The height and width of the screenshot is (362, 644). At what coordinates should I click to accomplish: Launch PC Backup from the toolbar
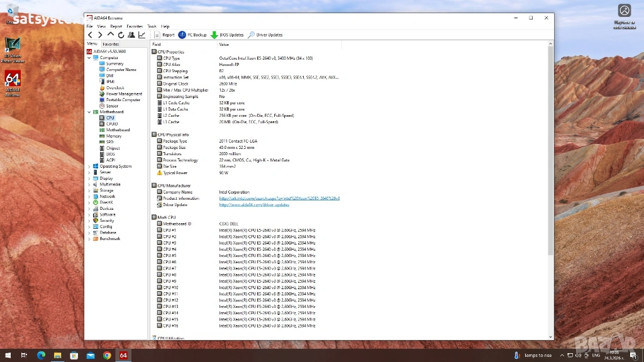pos(192,35)
